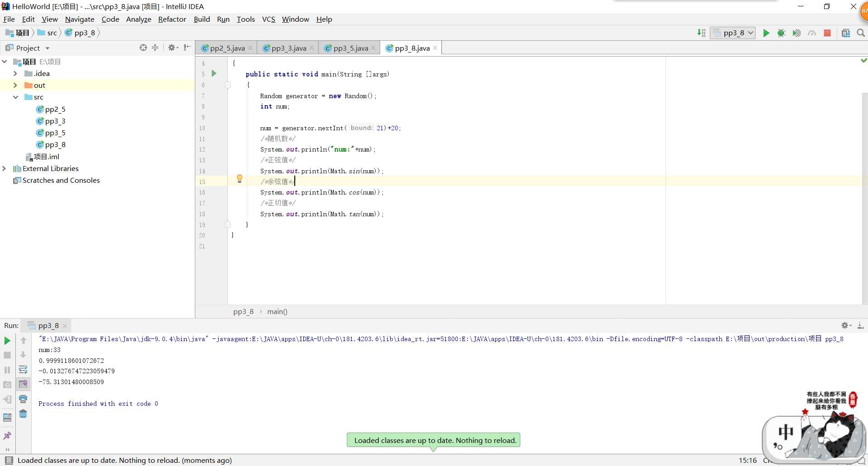The width and height of the screenshot is (868, 466).
Task: Select 项目.iml file
Action: 42,157
